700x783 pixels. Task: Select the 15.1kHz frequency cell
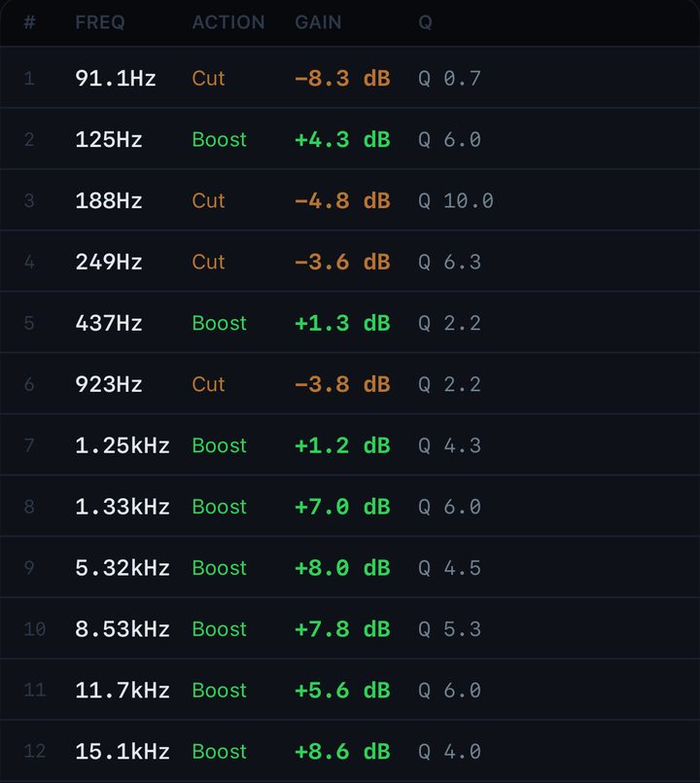coord(122,752)
